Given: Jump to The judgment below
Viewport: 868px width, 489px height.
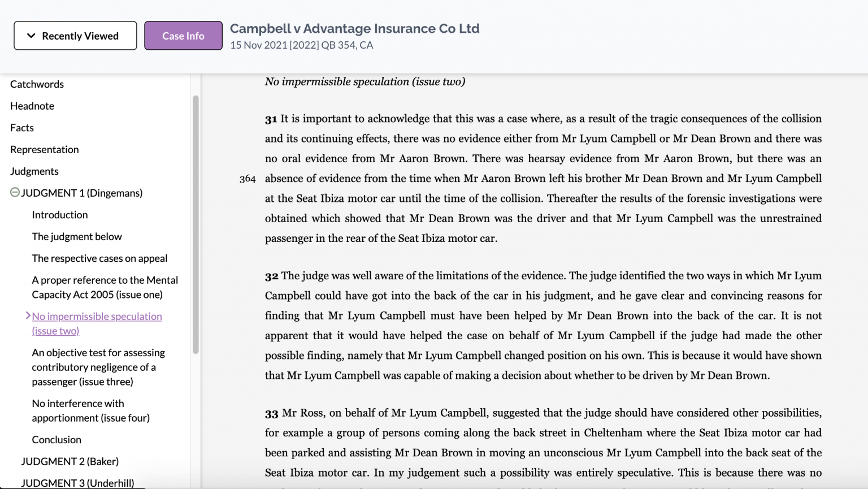Looking at the screenshot, I should (x=77, y=236).
